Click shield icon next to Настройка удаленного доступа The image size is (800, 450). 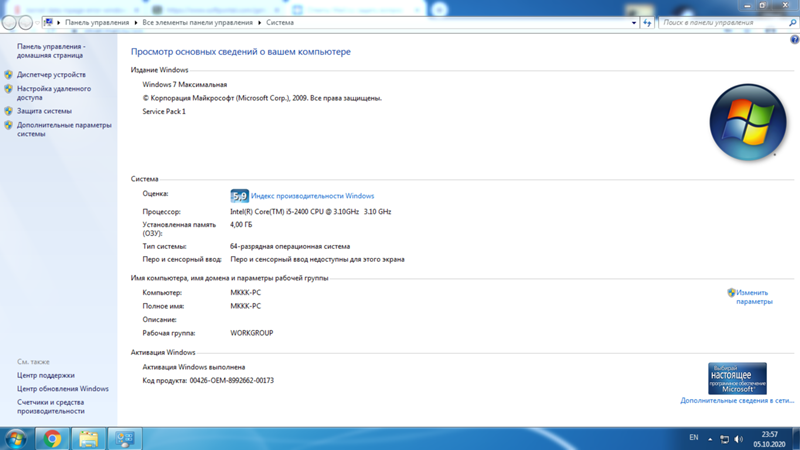pos(8,89)
